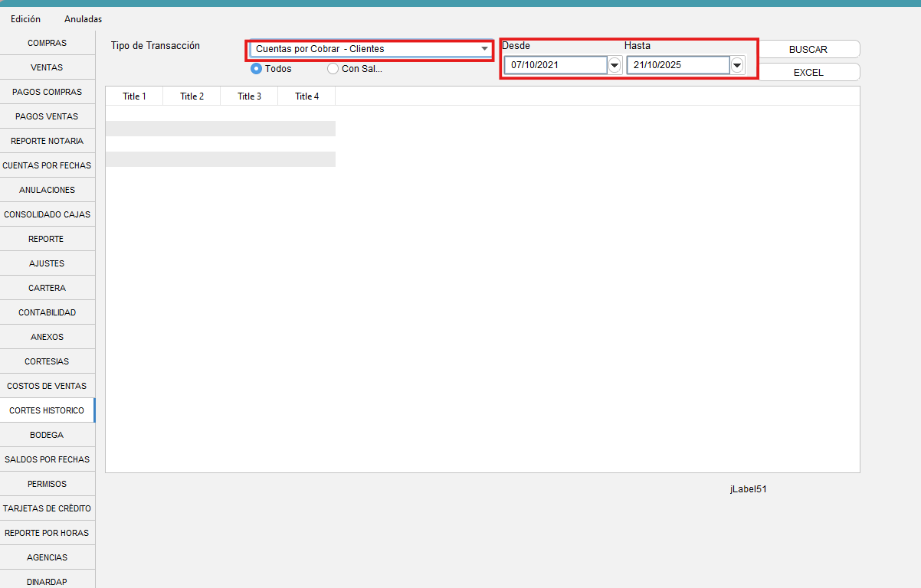Click into the Desde date field
This screenshot has width=921, height=588.
pos(556,65)
